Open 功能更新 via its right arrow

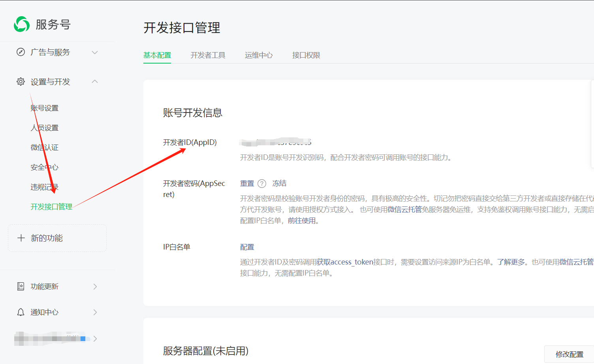click(x=95, y=287)
